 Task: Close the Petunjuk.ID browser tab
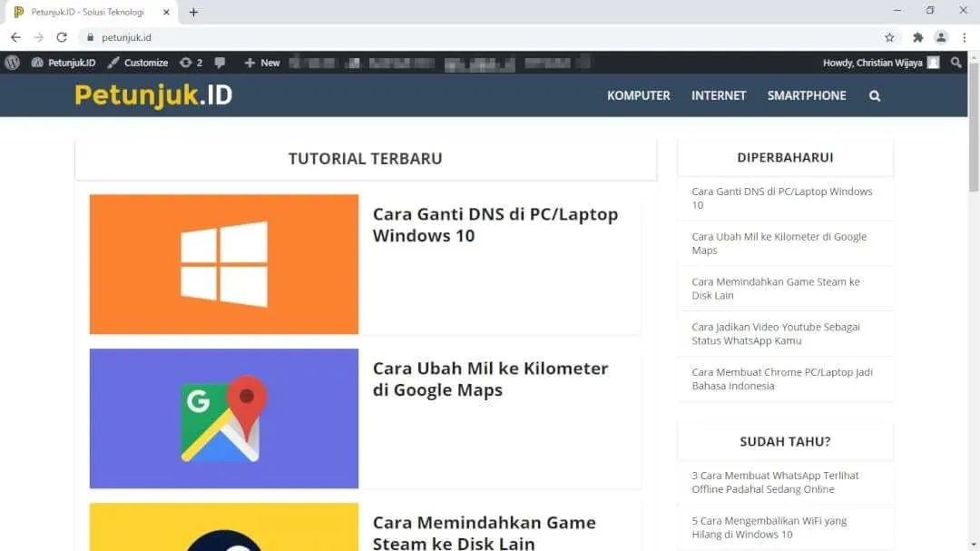(x=166, y=12)
